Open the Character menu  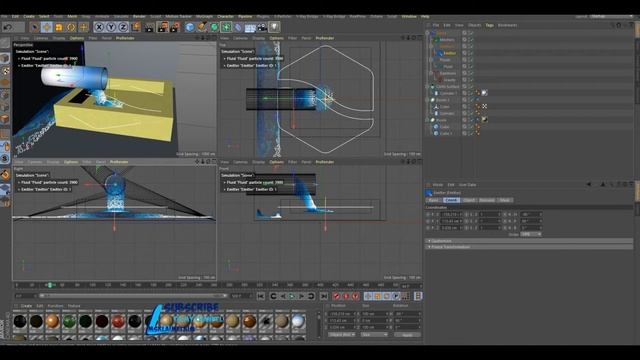coord(225,17)
